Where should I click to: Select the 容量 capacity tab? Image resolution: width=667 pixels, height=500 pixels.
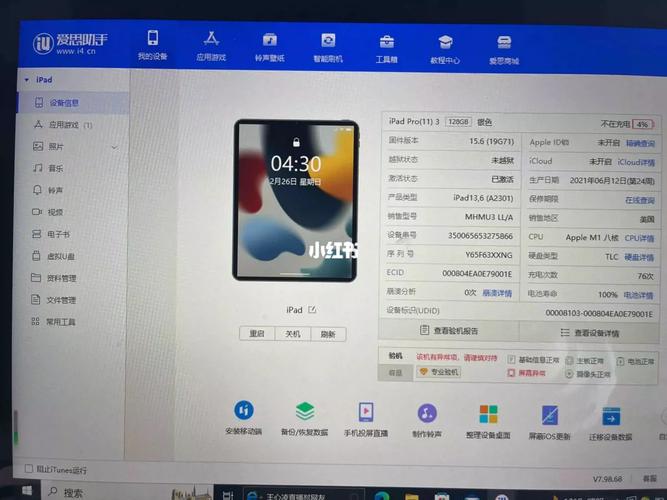[x=395, y=372]
